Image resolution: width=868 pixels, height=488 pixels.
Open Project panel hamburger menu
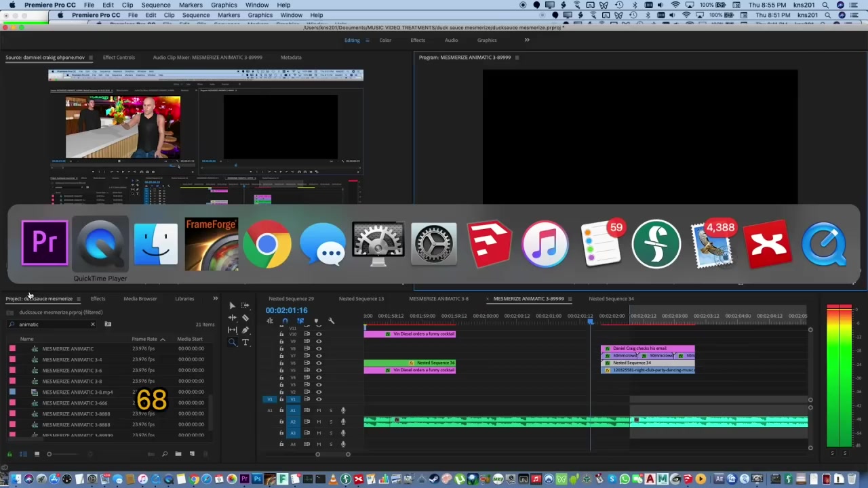[x=78, y=299]
